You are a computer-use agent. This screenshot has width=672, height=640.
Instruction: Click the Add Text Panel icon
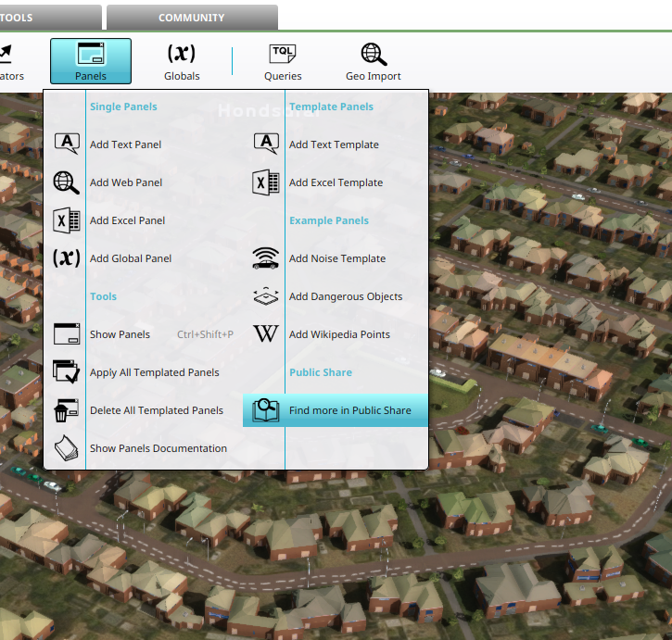66,144
